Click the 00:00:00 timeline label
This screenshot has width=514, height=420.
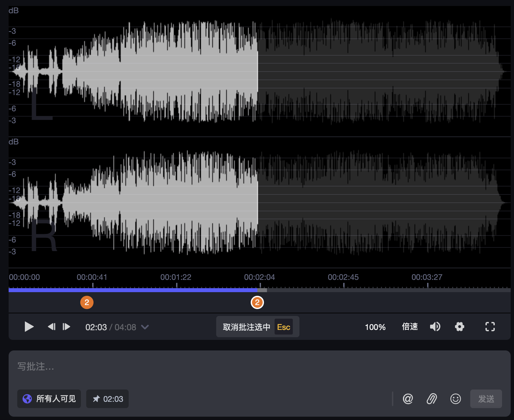tap(24, 277)
